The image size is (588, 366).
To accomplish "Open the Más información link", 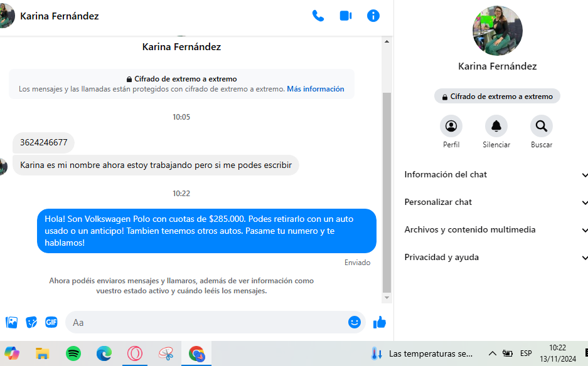I will 315,89.
